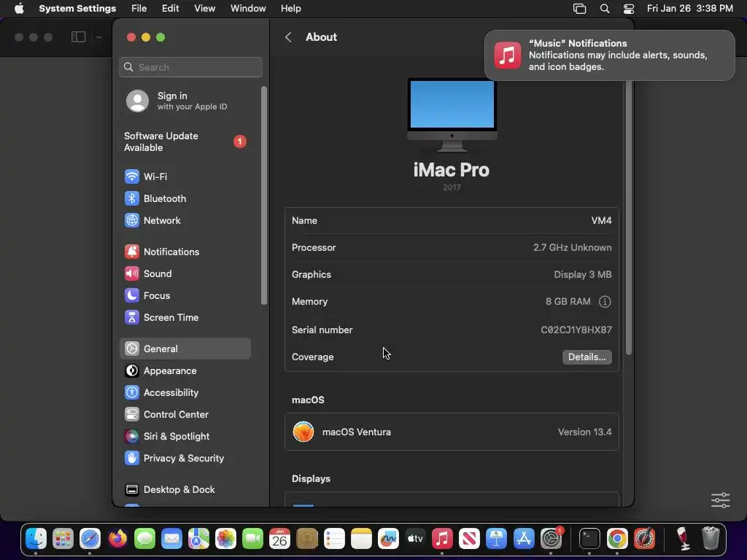Open Mail from the Dock
747x560 pixels.
tap(171, 539)
